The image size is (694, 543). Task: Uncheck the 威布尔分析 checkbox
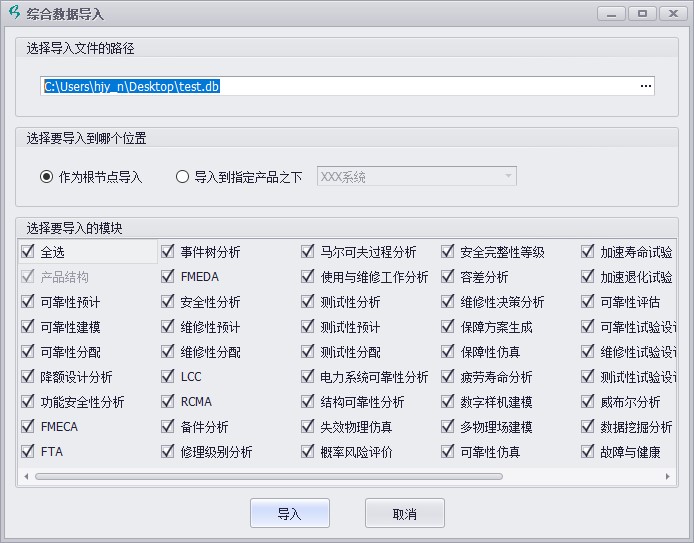pos(588,402)
